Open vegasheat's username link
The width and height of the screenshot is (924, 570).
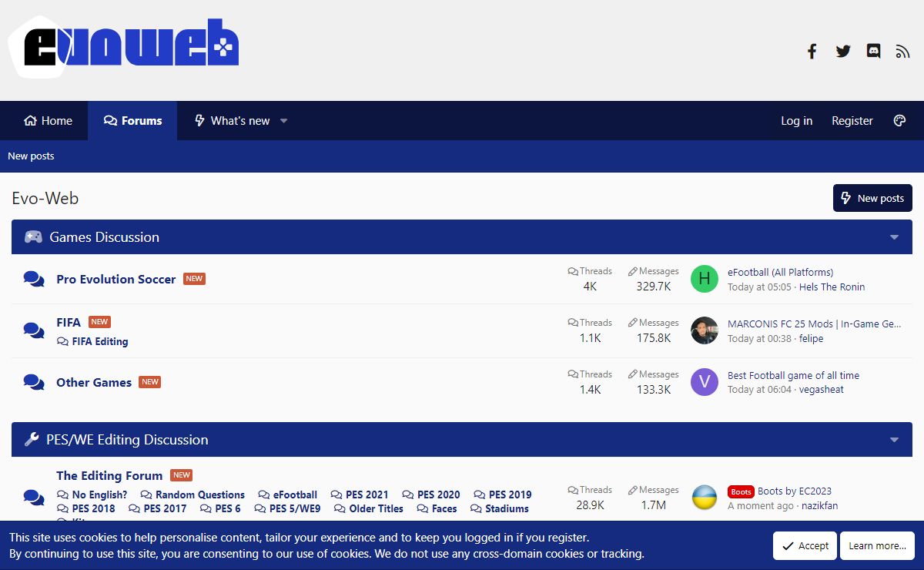(x=821, y=390)
